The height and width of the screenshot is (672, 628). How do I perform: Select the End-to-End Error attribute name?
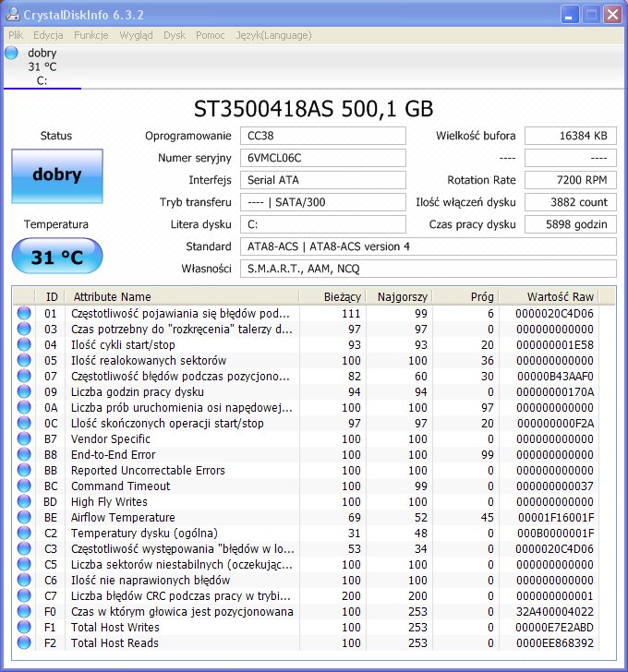click(x=114, y=454)
